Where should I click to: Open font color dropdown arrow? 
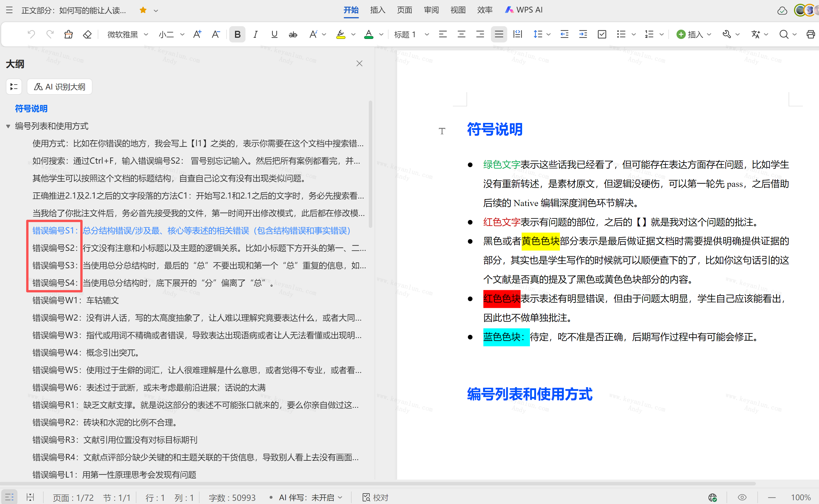point(382,34)
